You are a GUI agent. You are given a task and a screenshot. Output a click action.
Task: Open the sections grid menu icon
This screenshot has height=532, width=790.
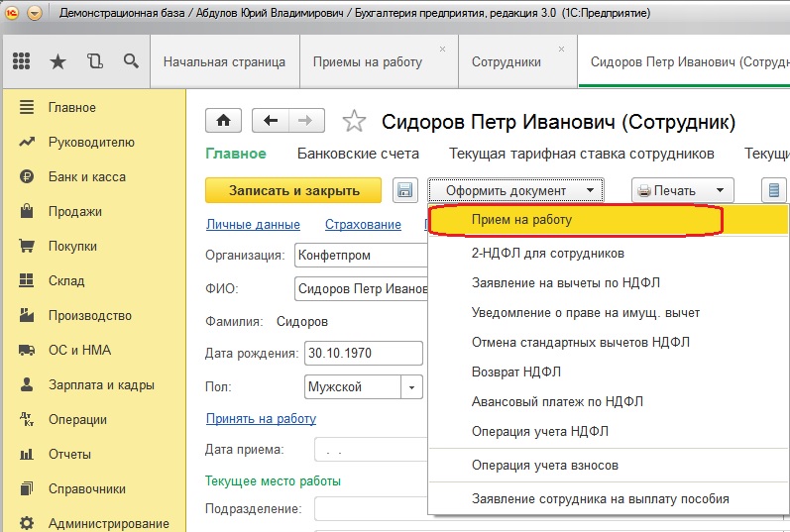(21, 61)
